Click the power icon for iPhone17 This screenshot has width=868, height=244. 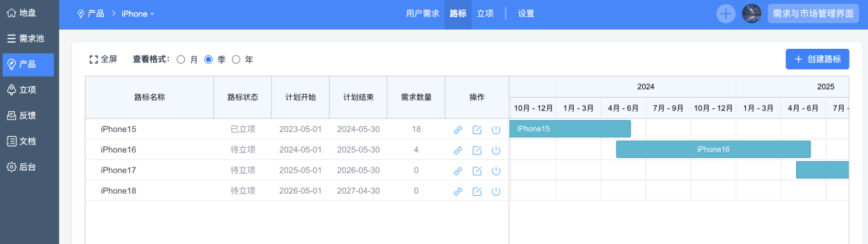[x=496, y=171]
